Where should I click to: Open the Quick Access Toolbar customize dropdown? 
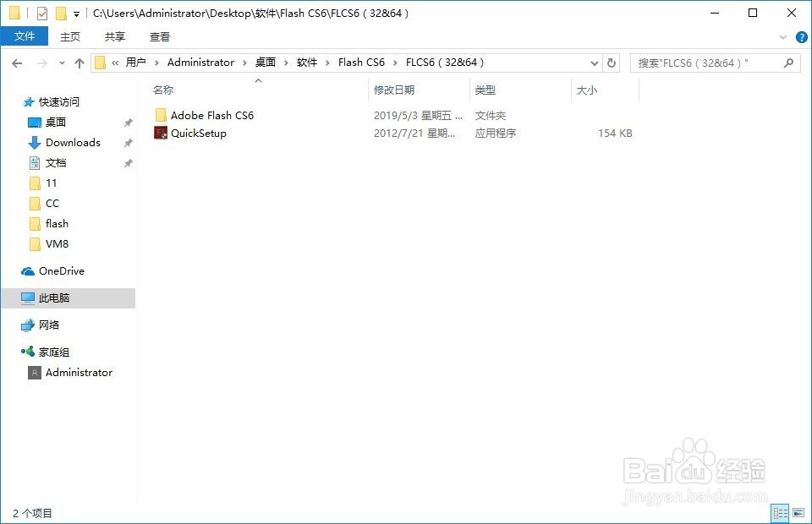[74, 13]
